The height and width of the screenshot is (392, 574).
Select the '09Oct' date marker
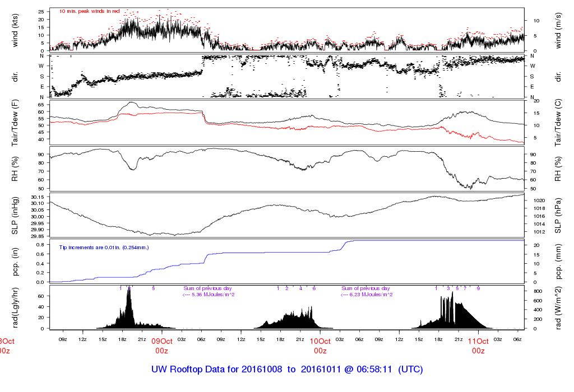(162, 341)
